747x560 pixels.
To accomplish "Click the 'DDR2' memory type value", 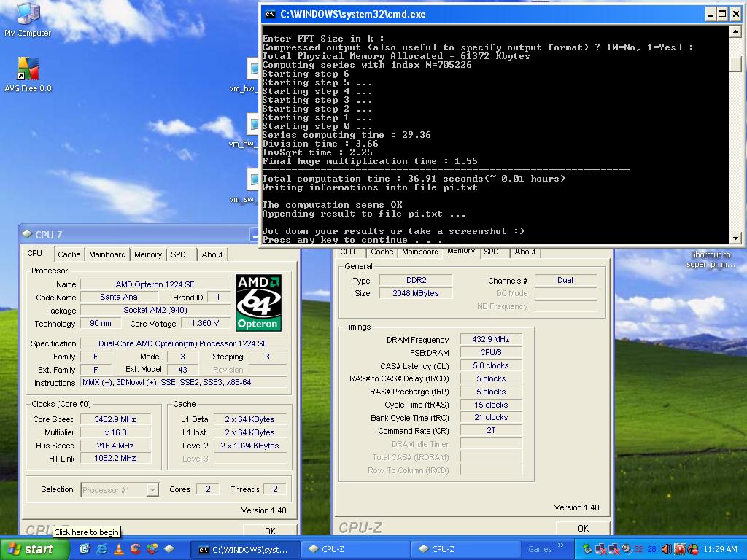I will click(x=415, y=280).
